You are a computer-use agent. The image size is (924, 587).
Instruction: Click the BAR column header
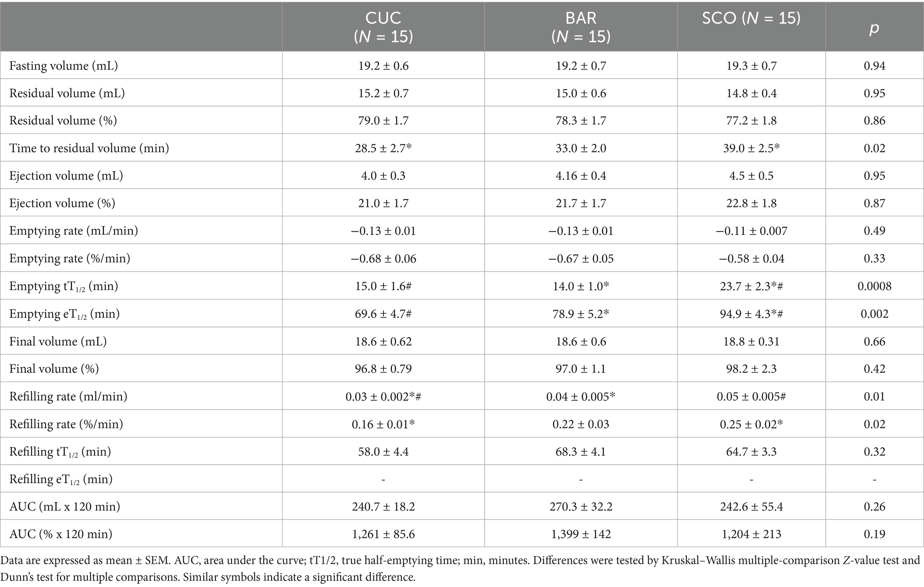581,27
